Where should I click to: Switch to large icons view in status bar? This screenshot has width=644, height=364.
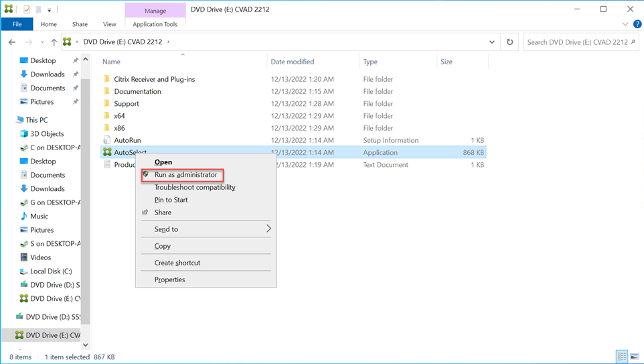click(633, 357)
